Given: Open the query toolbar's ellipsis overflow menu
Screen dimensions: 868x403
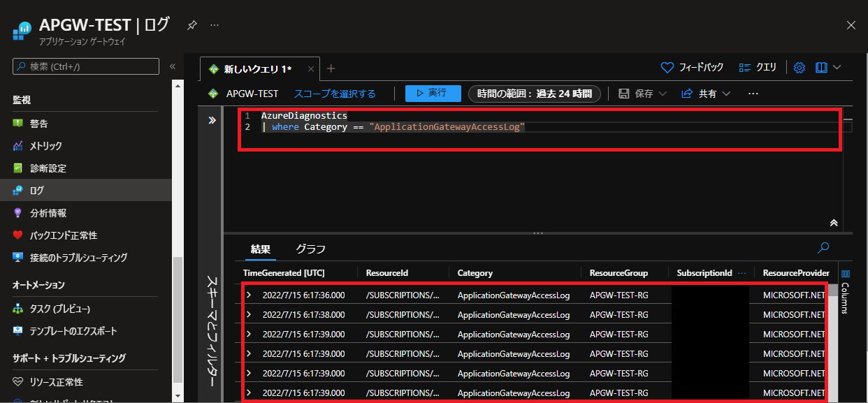Looking at the screenshot, I should coord(753,94).
